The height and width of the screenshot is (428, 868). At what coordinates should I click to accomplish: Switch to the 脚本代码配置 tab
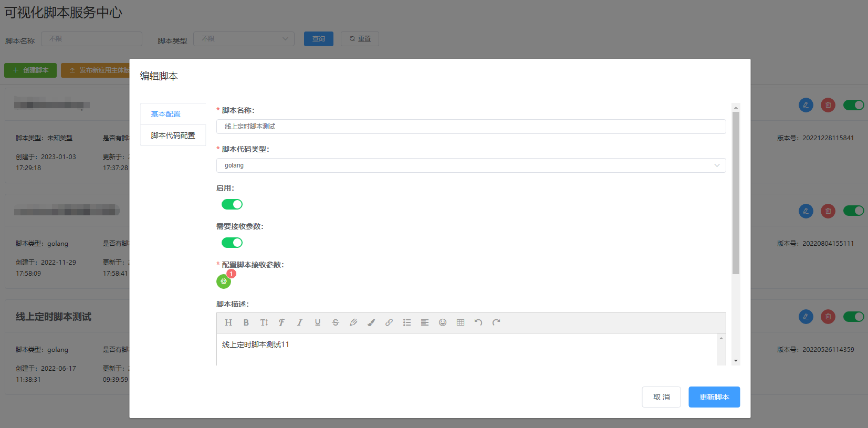[173, 135]
